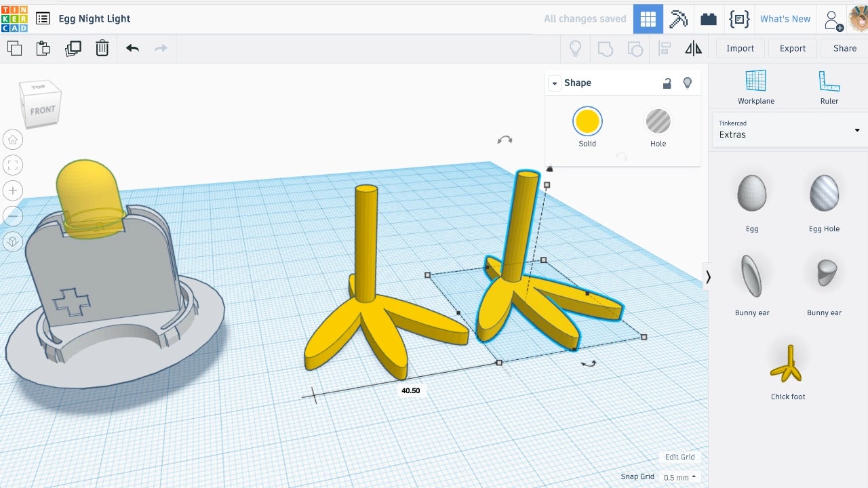Open the Workplane tool
Viewport: 868px width, 488px height.
755,87
